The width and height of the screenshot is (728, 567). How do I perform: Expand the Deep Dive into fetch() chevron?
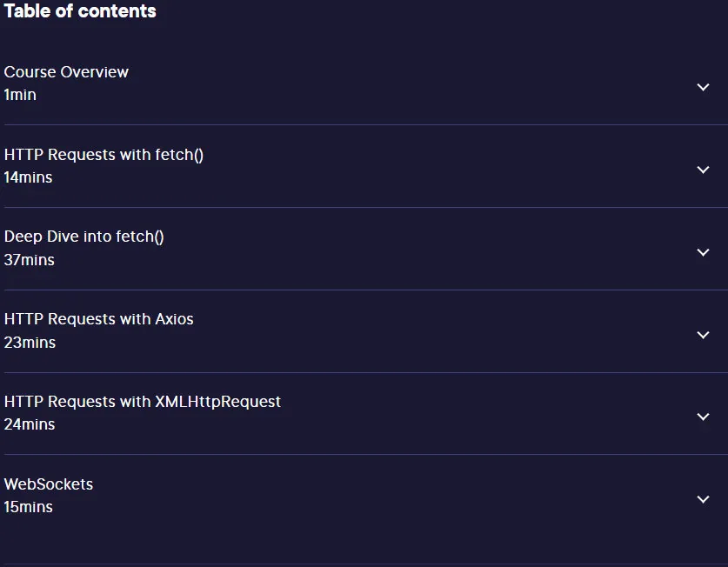point(703,252)
